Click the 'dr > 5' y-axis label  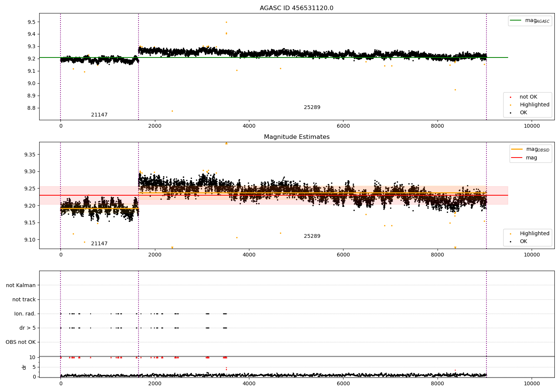[x=28, y=328]
